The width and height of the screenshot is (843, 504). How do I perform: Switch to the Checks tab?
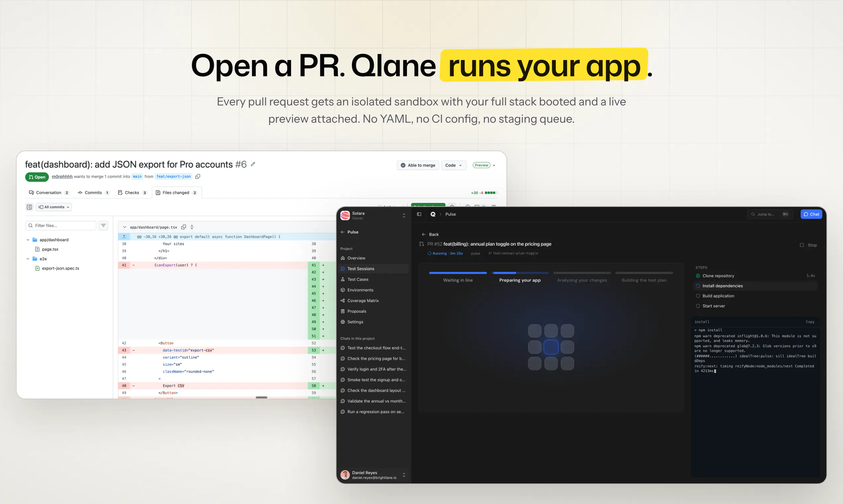pos(132,193)
